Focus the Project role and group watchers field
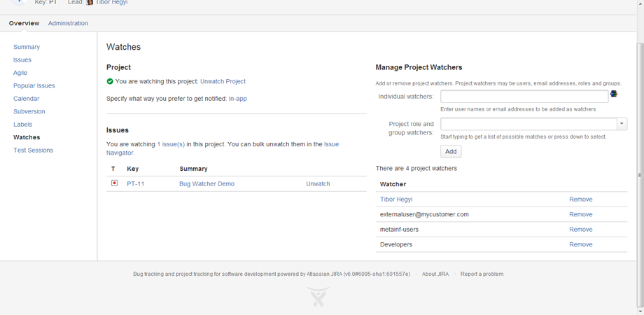 pos(528,124)
